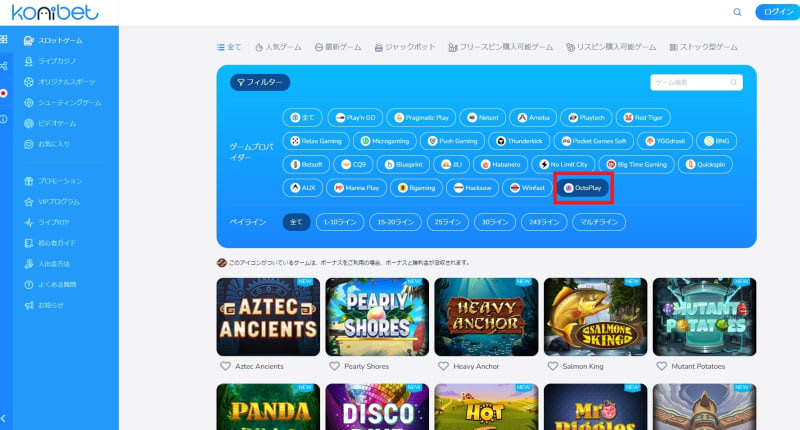Screen dimensions: 800x430
Task: Click the crown icon for VIPプログラム
Action: [29, 202]
